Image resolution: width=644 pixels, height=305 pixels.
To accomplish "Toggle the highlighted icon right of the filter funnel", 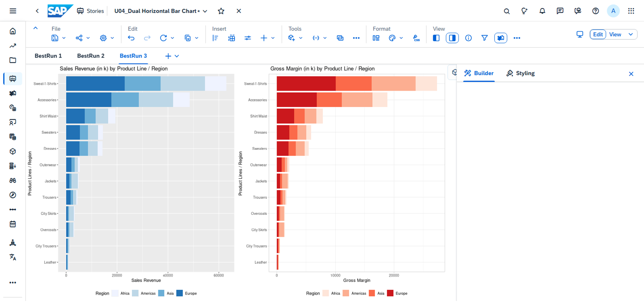I will pyautogui.click(x=501, y=38).
